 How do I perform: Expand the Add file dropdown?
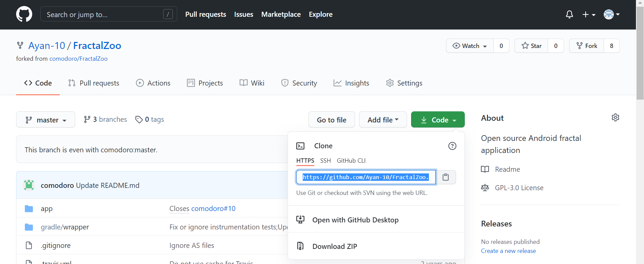(x=383, y=120)
